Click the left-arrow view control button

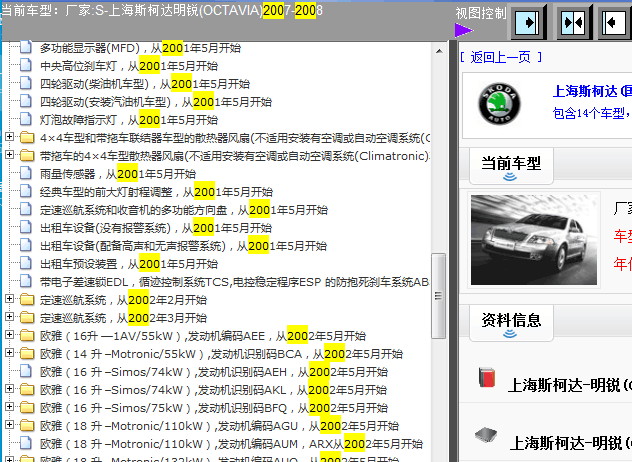click(615, 22)
